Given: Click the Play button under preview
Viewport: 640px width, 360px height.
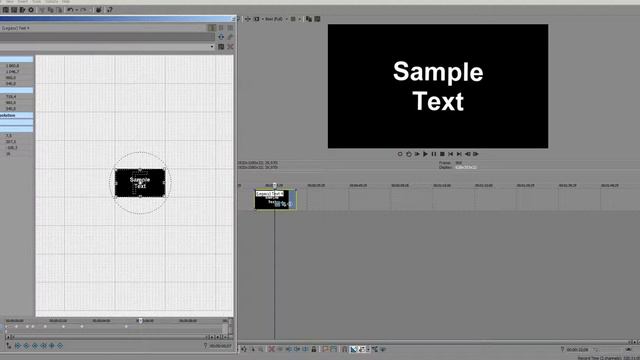Looking at the screenshot, I should (x=425, y=154).
